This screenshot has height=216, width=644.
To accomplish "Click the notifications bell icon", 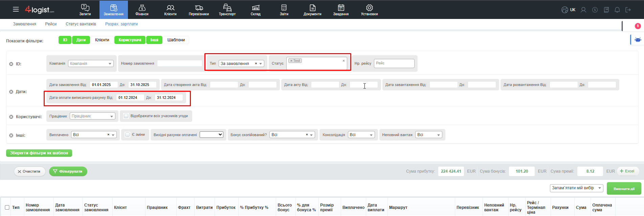I will coord(617,10).
